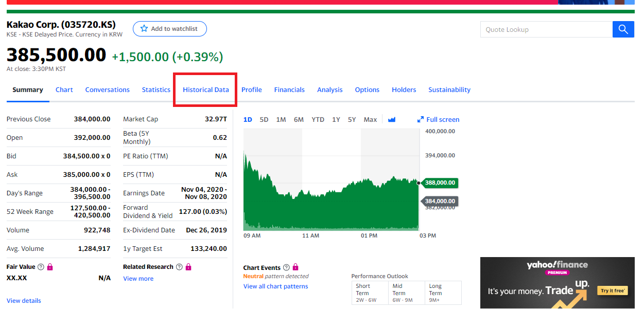Screen dimensions: 644x309
Task: Switch to the Chart tab
Action: [64, 89]
